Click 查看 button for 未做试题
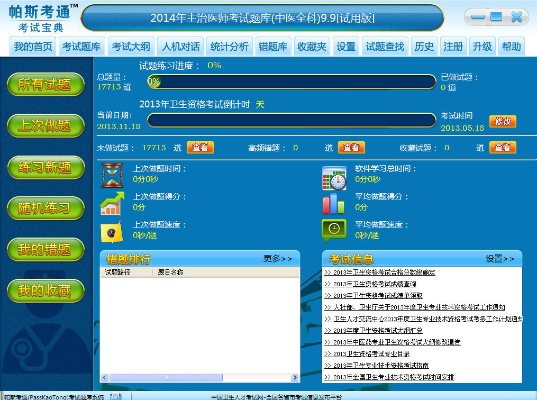Image resolution: width=537 pixels, height=400 pixels. 200,148
